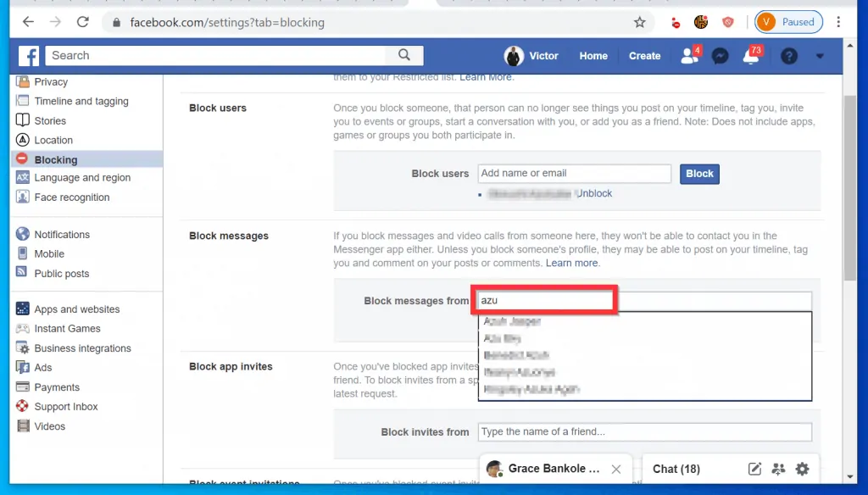Open friend requests from the navigation bar
The image size is (868, 495).
[x=687, y=55]
